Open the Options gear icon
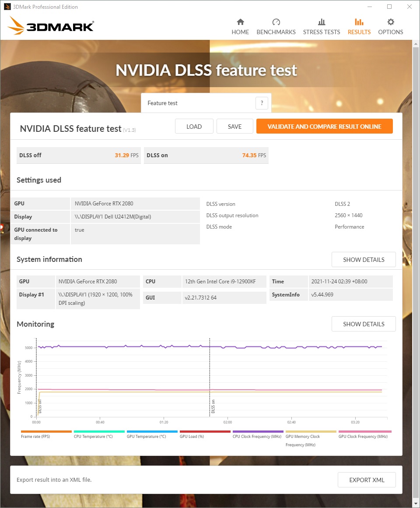The width and height of the screenshot is (420, 508). 391,22
